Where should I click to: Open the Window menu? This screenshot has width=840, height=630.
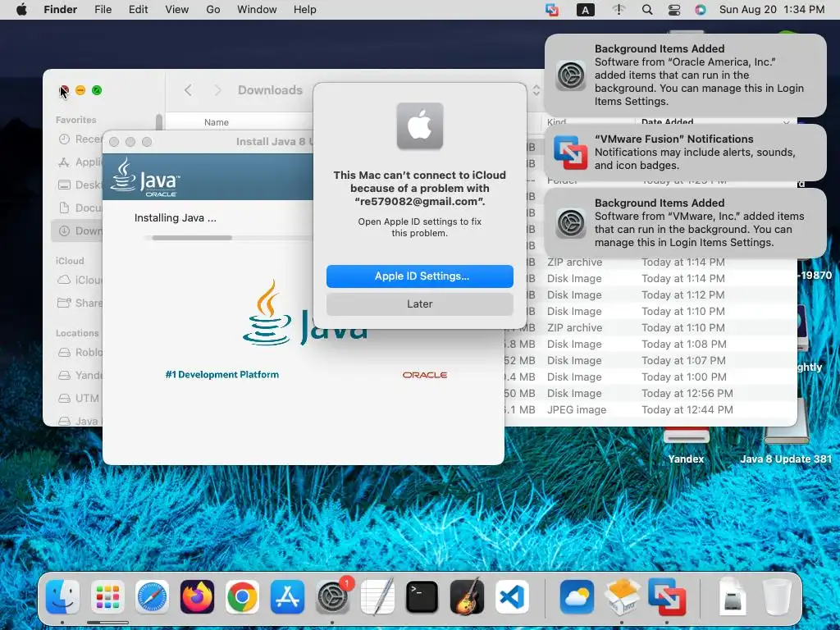pyautogui.click(x=257, y=10)
